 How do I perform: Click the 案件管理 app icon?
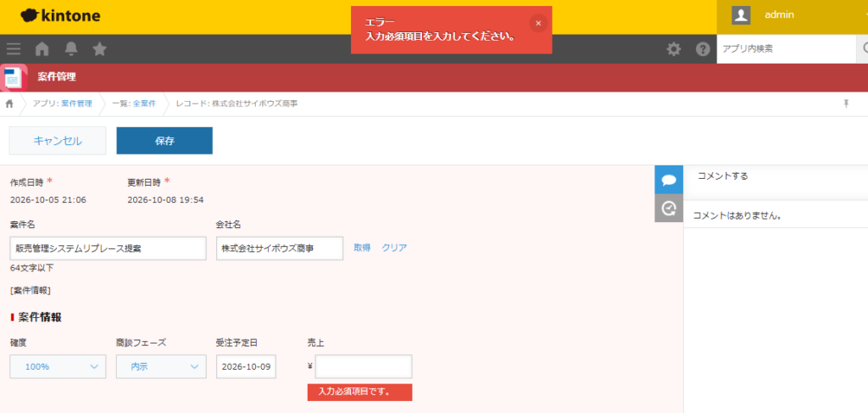coord(14,77)
